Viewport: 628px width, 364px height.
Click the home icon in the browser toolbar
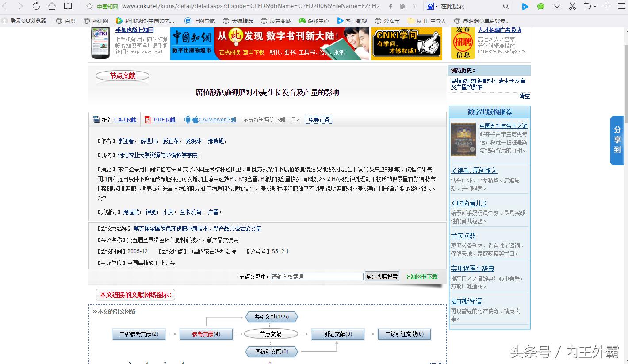click(x=51, y=6)
